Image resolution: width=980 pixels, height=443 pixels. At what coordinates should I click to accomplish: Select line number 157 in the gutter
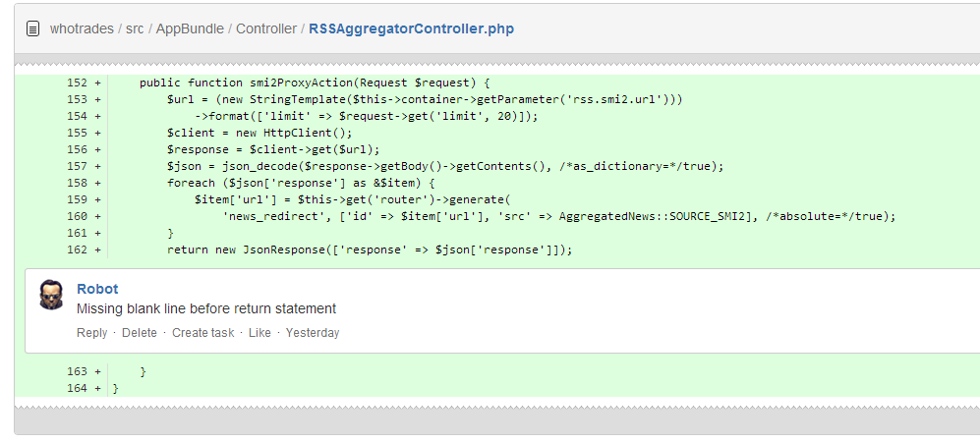coord(77,166)
